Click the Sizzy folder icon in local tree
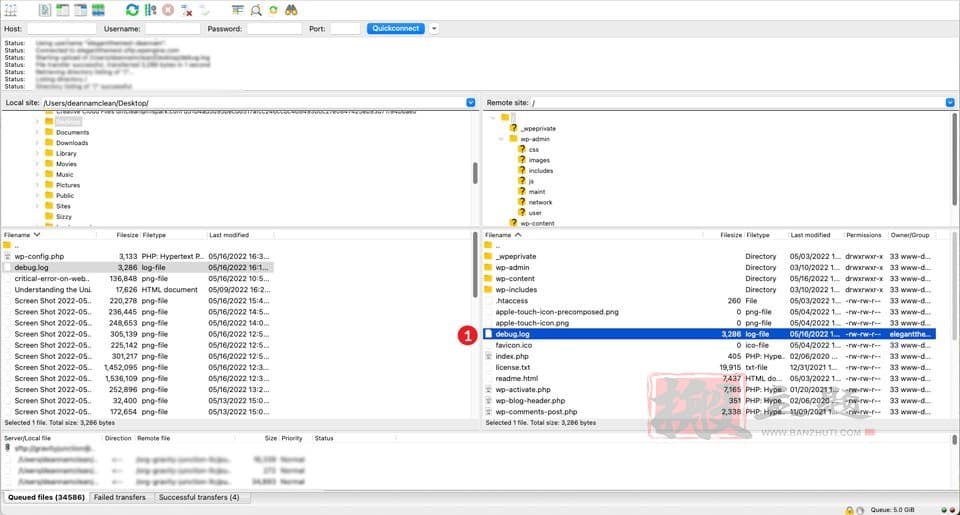The image size is (960, 515). tap(49, 216)
